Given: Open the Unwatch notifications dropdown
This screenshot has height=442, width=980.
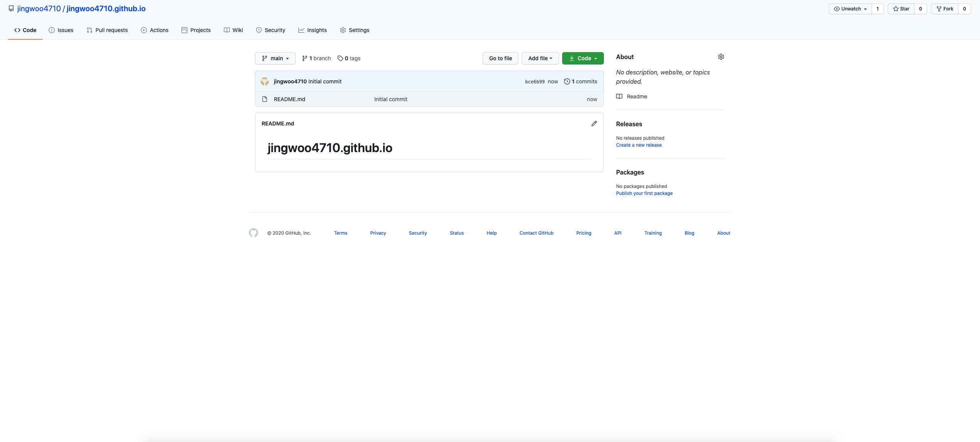Looking at the screenshot, I should 850,9.
